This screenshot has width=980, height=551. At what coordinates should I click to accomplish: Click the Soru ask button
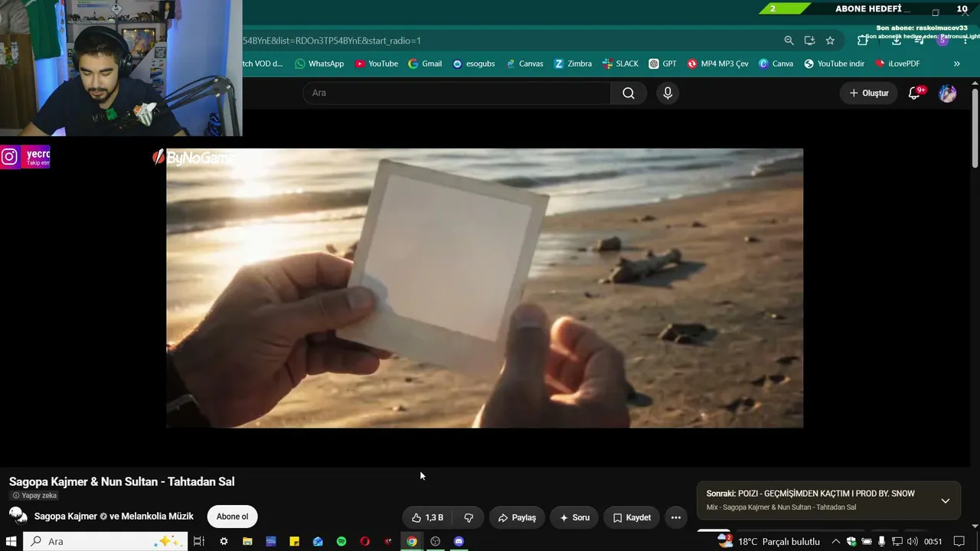[x=574, y=517]
